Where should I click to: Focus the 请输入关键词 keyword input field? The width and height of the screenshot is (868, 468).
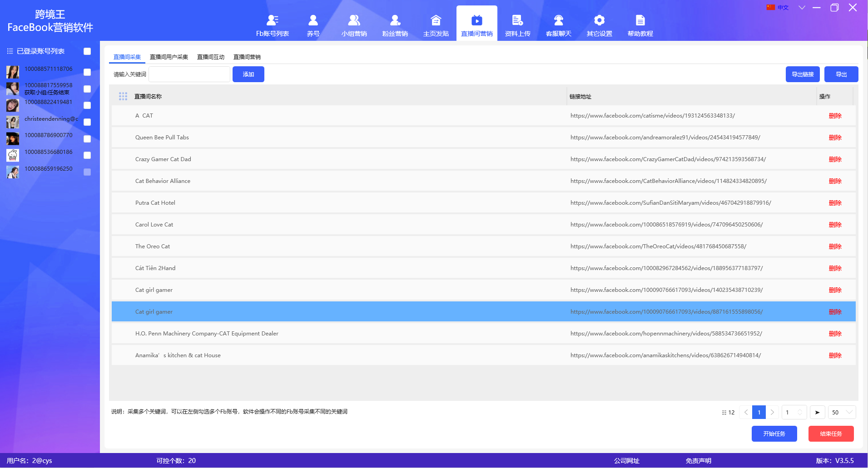coord(189,74)
